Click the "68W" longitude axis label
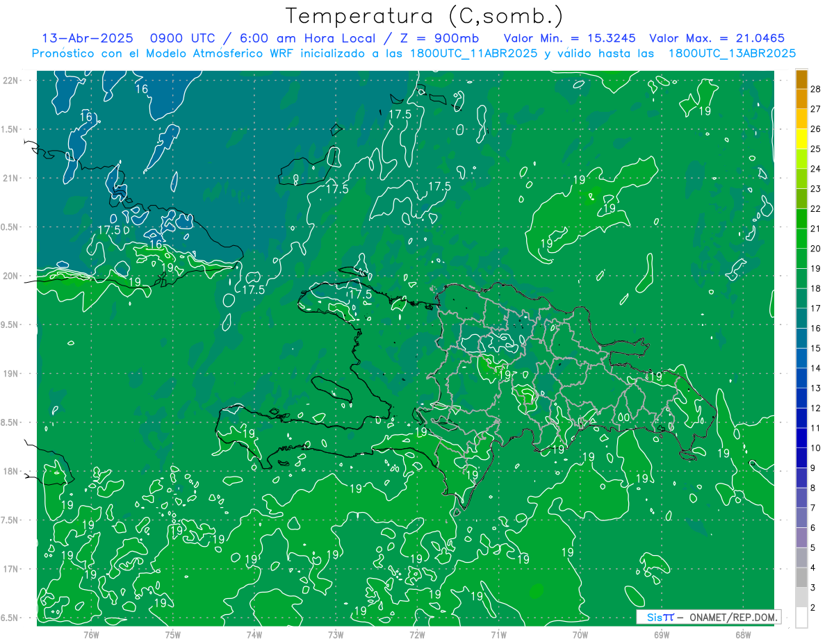This screenshot has width=834, height=644. [x=743, y=635]
